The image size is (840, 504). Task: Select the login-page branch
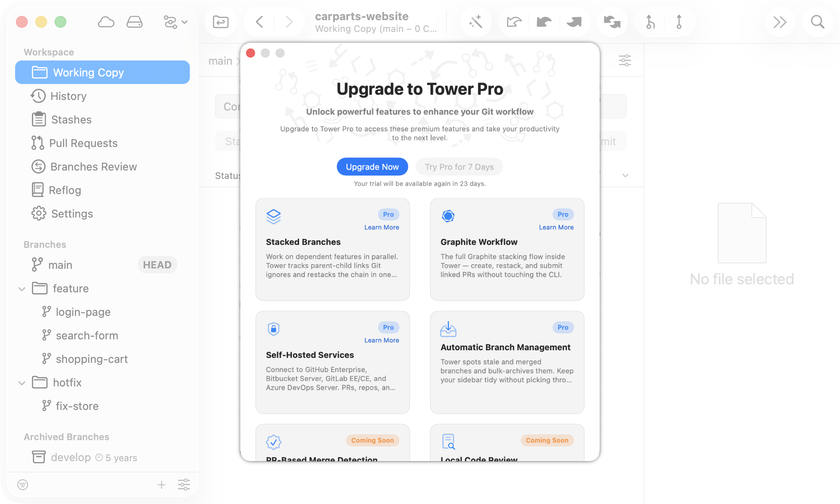coord(102,312)
